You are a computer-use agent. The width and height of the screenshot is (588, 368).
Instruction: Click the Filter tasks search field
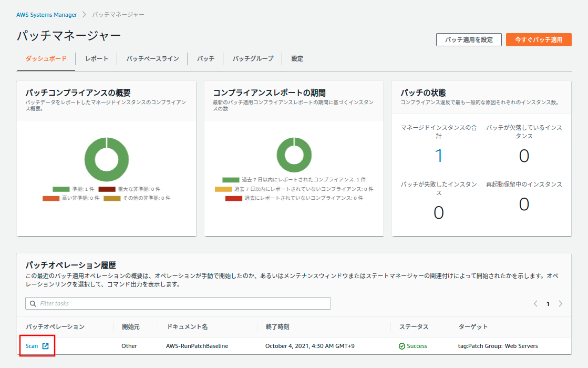pos(179,303)
